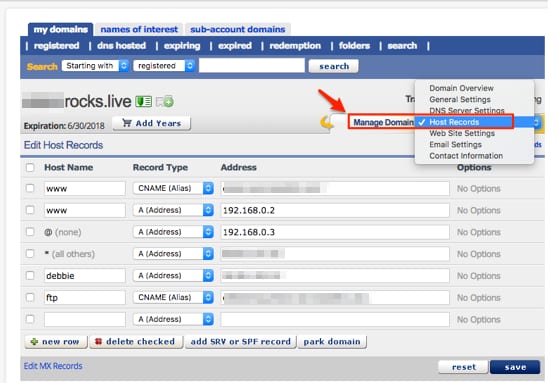Choose 'Contact Information' menu option

[x=466, y=156]
